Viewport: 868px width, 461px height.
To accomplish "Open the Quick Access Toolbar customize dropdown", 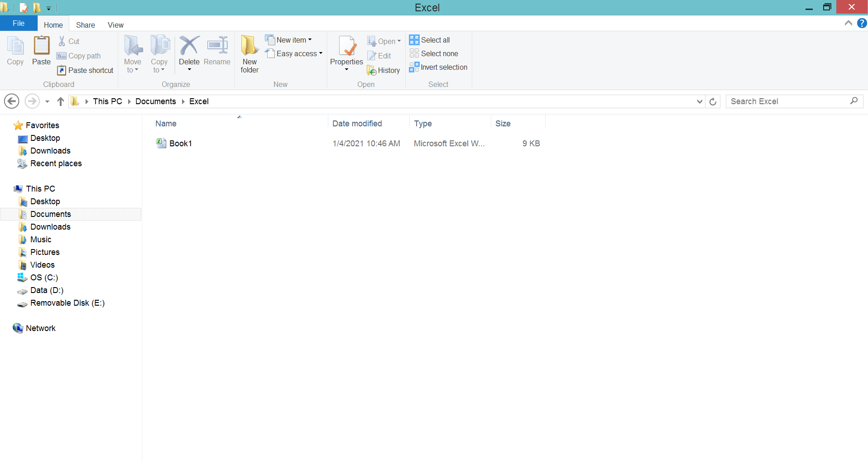I will (48, 8).
